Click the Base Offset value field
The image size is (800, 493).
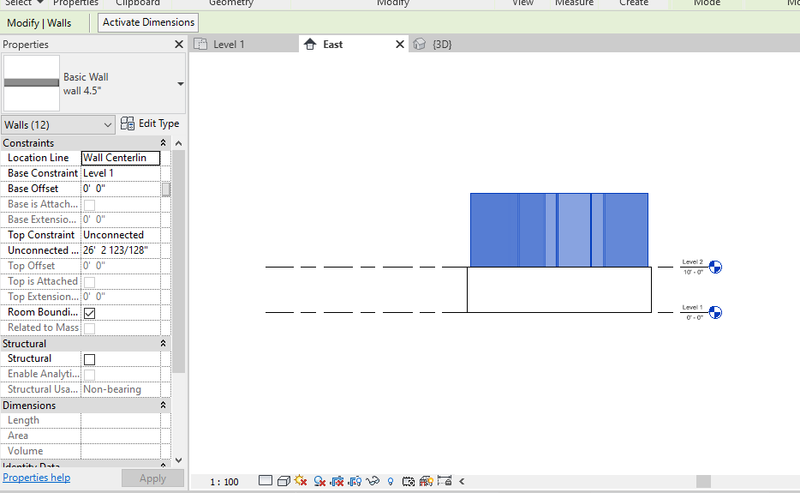pyautogui.click(x=120, y=188)
